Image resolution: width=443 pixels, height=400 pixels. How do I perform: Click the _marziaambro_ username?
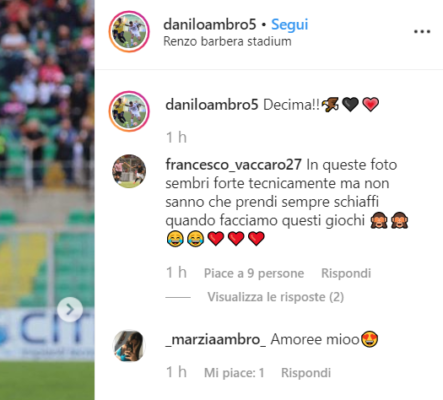pos(216,340)
